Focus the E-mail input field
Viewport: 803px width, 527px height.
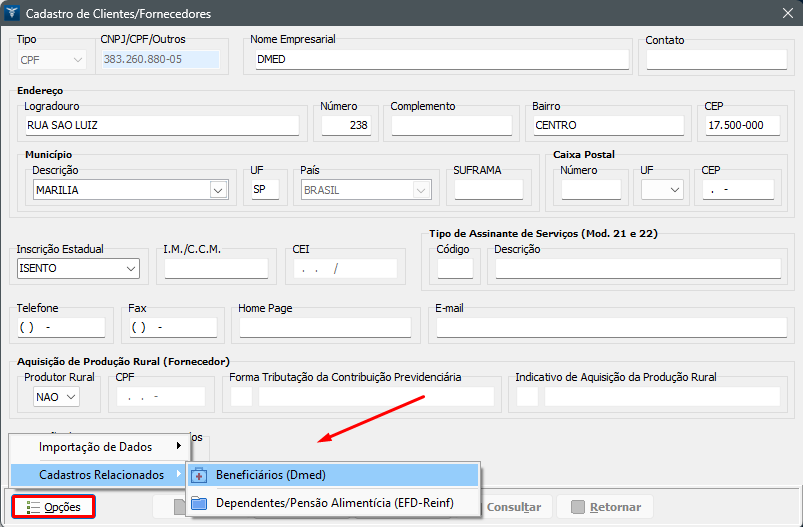point(609,328)
